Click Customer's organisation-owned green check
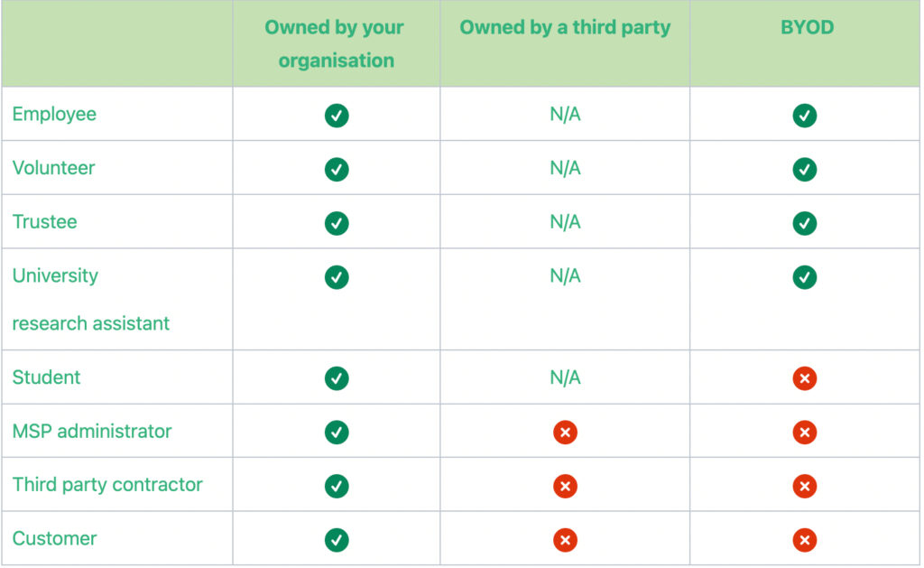924x568 pixels. (x=337, y=540)
